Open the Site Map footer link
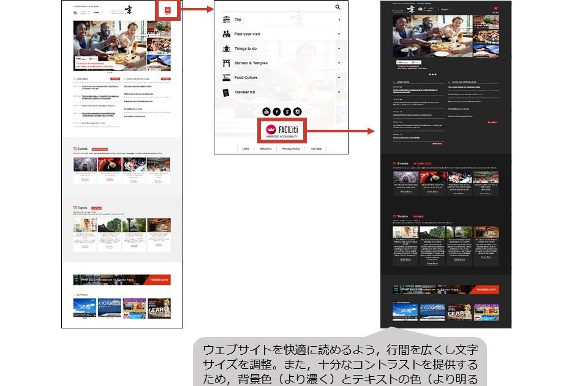The height and width of the screenshot is (386, 588). (316, 149)
